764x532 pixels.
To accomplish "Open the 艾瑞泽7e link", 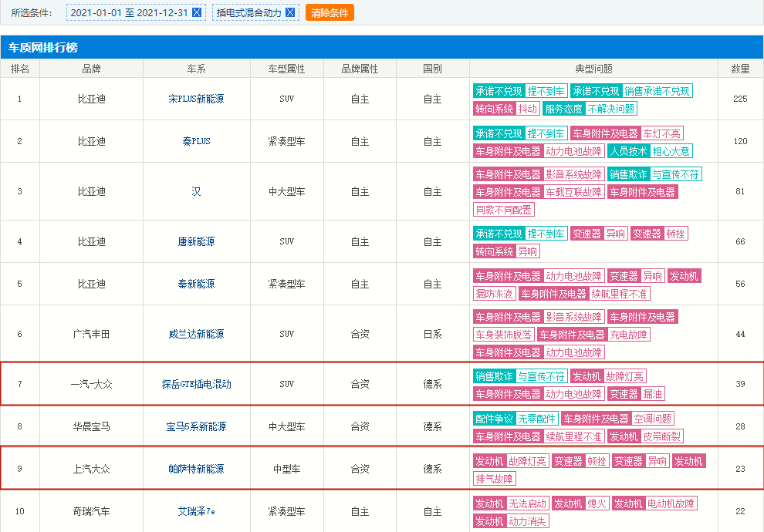I will point(196,511).
